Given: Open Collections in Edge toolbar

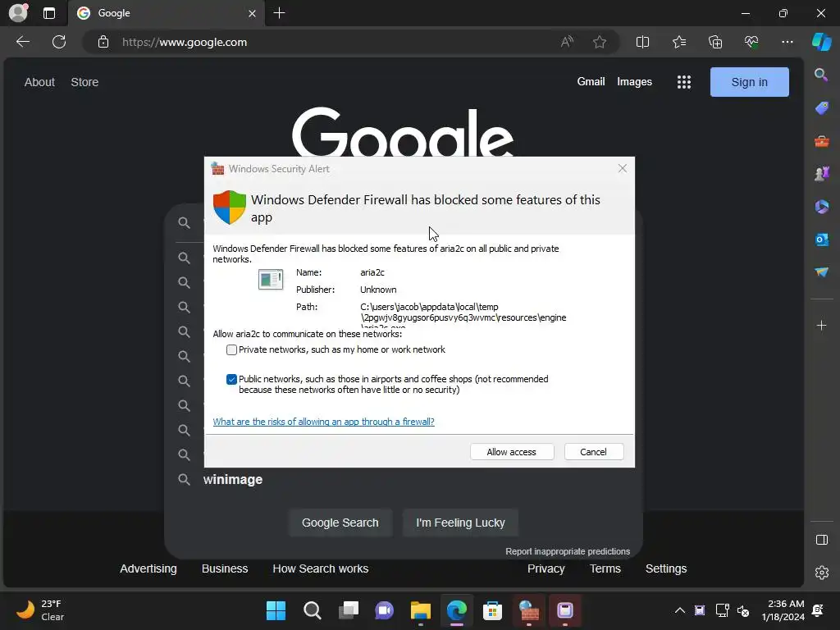Looking at the screenshot, I should [x=715, y=42].
